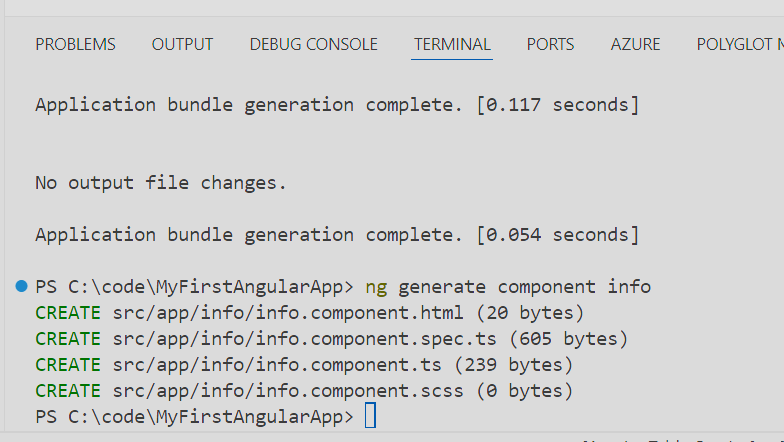Open the PORTS tab
The width and height of the screenshot is (784, 442).
550,44
